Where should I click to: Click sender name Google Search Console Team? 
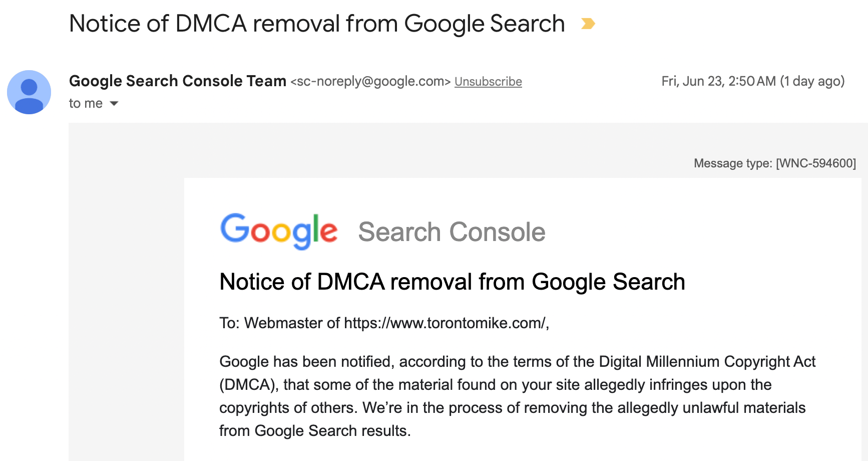(x=177, y=81)
